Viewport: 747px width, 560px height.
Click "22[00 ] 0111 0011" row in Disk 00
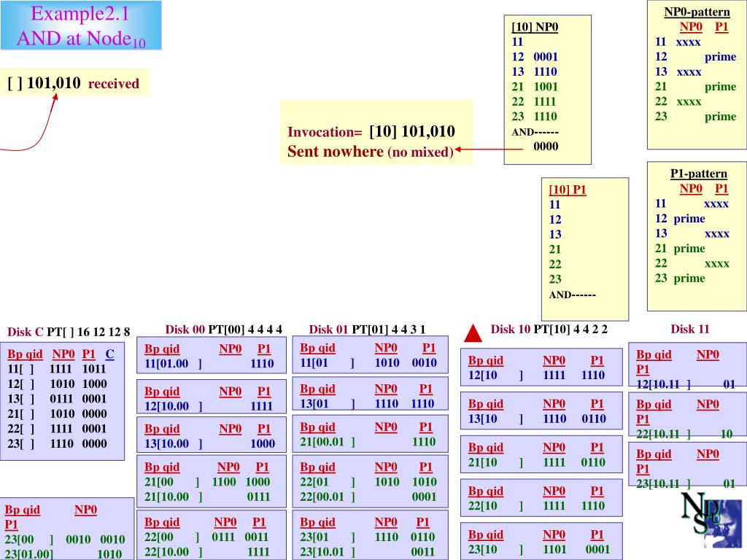tap(206, 537)
